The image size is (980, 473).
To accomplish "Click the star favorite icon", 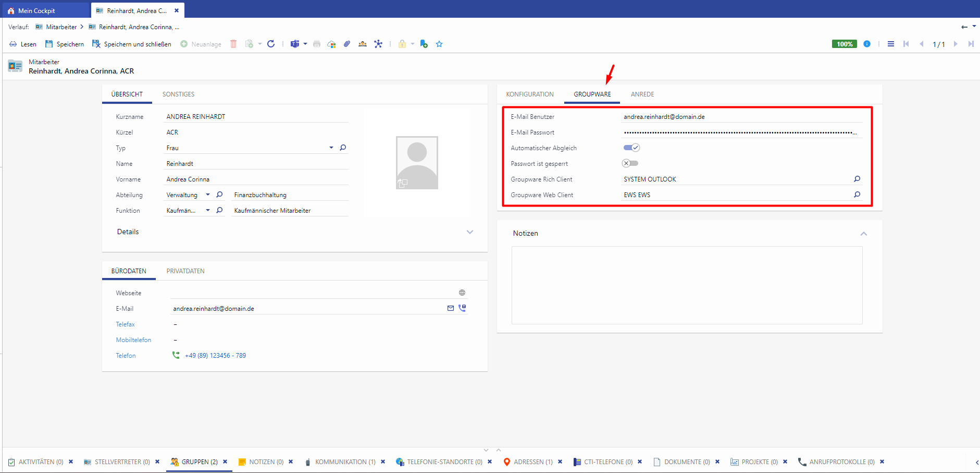I will point(439,44).
